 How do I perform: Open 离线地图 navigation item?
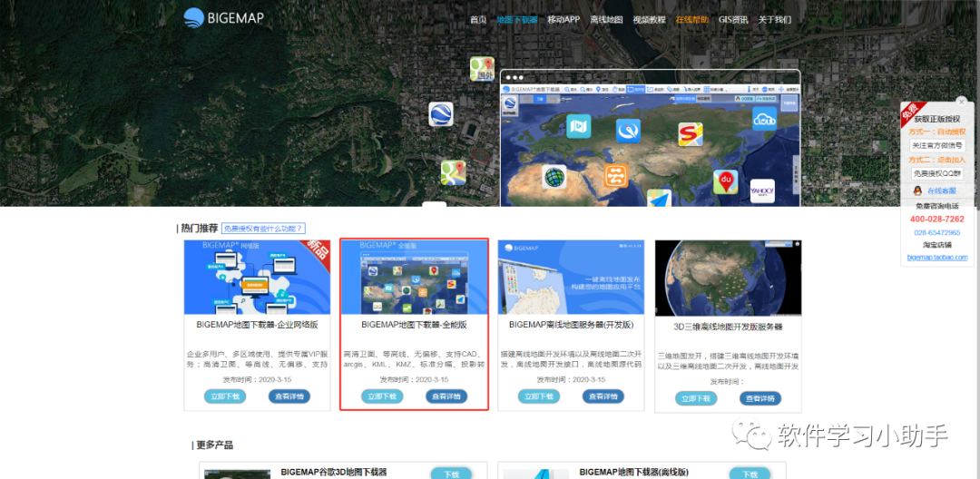[x=607, y=19]
